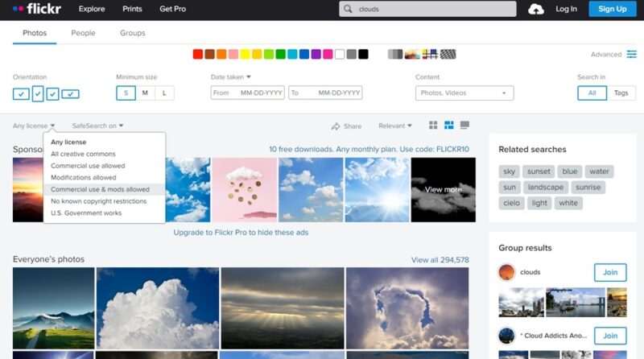Open Relevant sort dropdown
Screen dimensions: 644x359
point(395,126)
